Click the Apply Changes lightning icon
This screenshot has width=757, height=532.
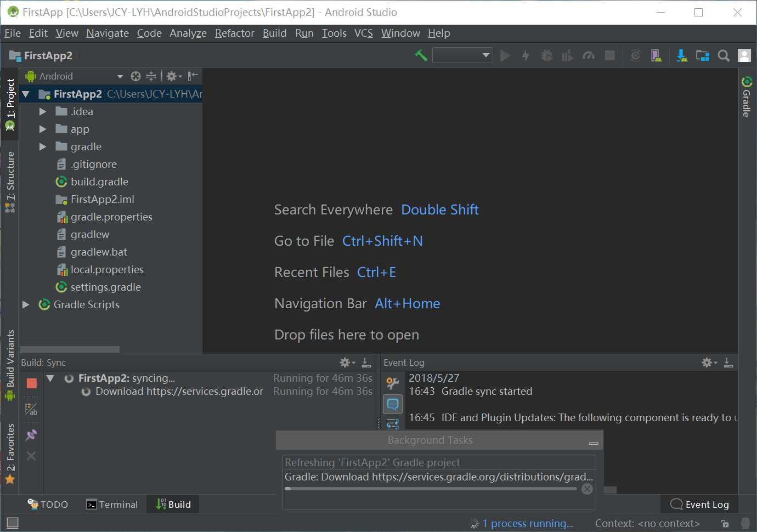coord(526,55)
